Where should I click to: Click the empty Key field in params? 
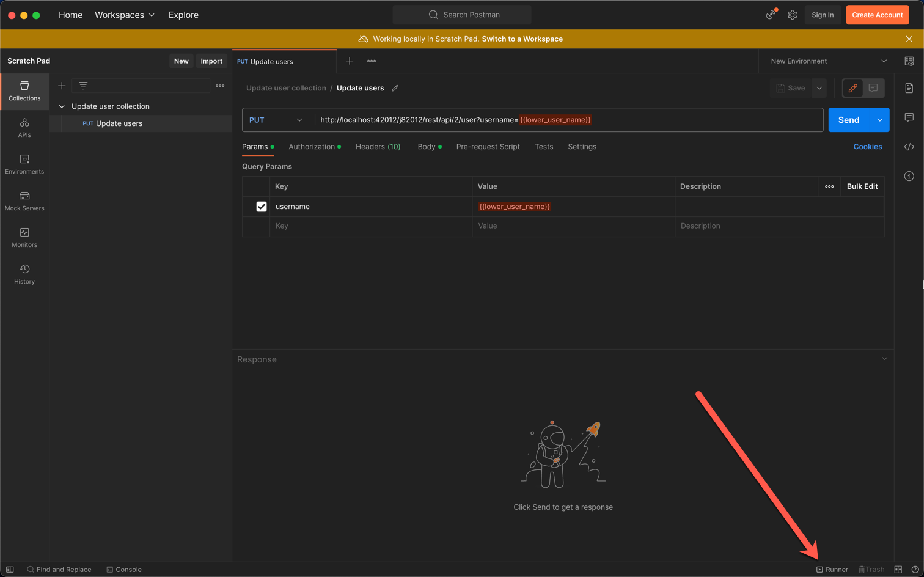[x=371, y=226]
